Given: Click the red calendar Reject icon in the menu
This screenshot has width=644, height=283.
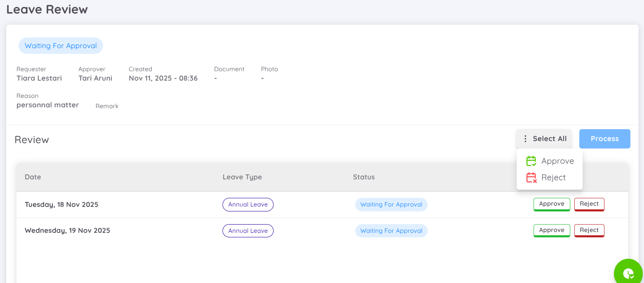Looking at the screenshot, I should [x=531, y=177].
